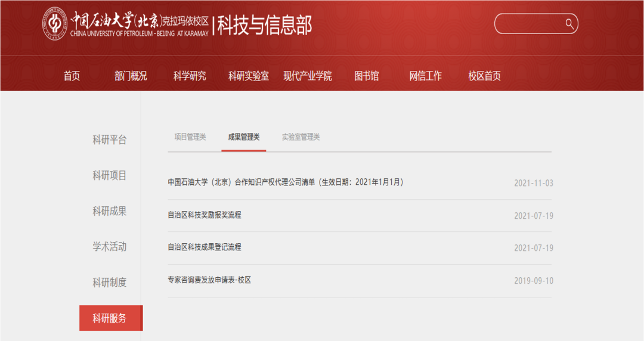Open the 自治区科技奖励报奖流程 link
This screenshot has width=644, height=341.
(x=205, y=215)
